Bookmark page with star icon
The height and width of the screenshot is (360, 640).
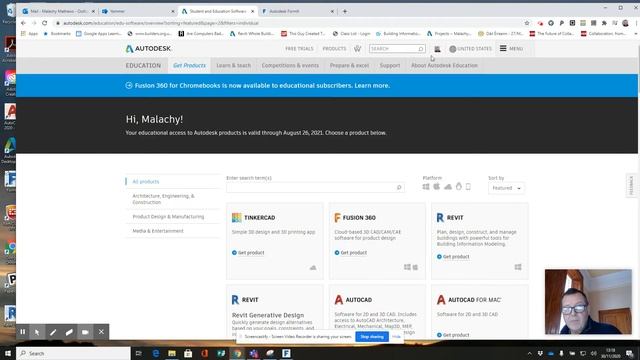[527, 23]
